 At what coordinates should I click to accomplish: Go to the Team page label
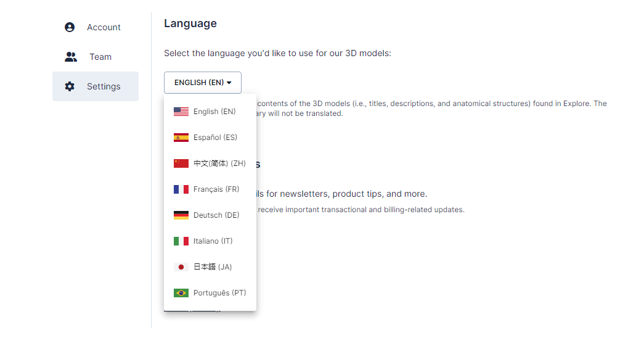coord(100,57)
